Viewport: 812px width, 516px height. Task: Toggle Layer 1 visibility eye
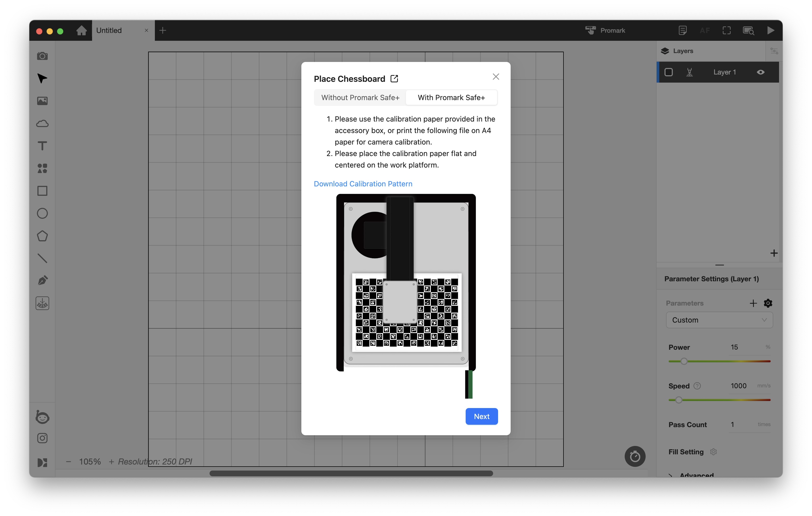(x=761, y=72)
